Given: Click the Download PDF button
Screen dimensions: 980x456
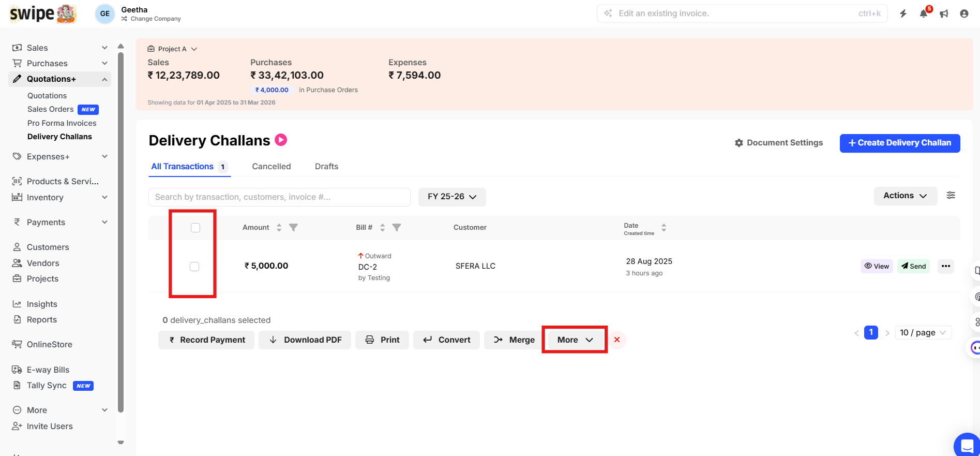Looking at the screenshot, I should [x=305, y=340].
